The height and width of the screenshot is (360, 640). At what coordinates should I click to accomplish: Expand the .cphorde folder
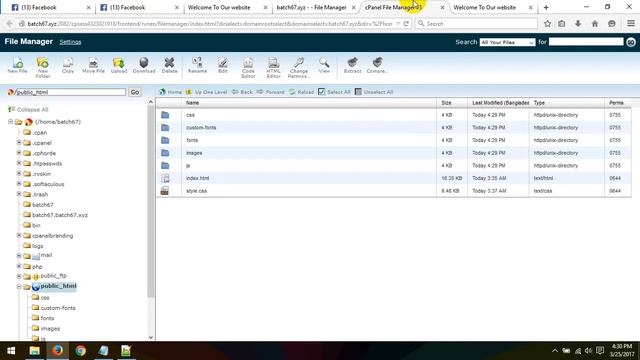[19, 153]
